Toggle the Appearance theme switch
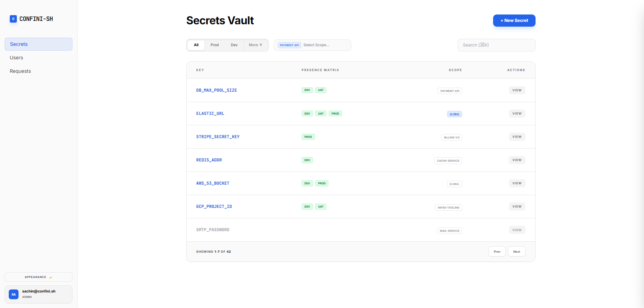 point(38,277)
